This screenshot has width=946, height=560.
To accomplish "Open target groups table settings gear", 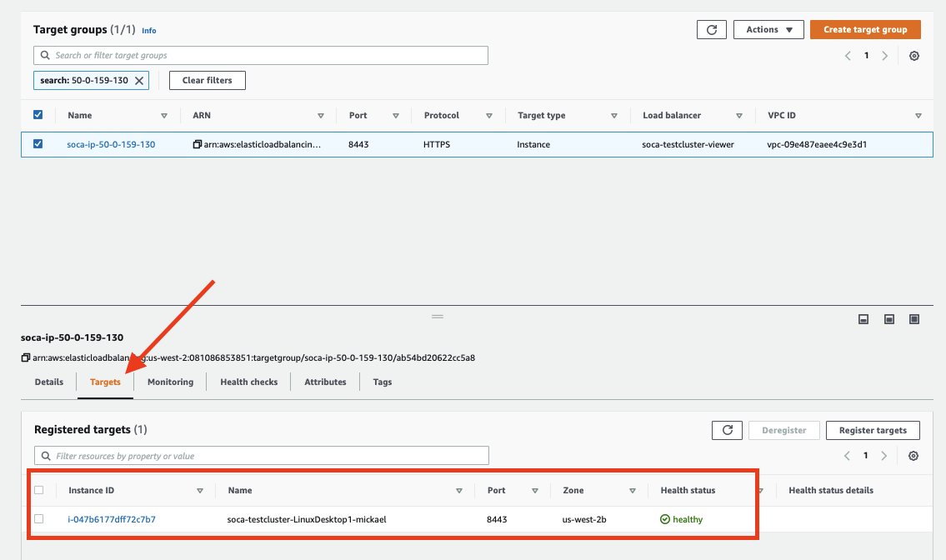I will [914, 56].
